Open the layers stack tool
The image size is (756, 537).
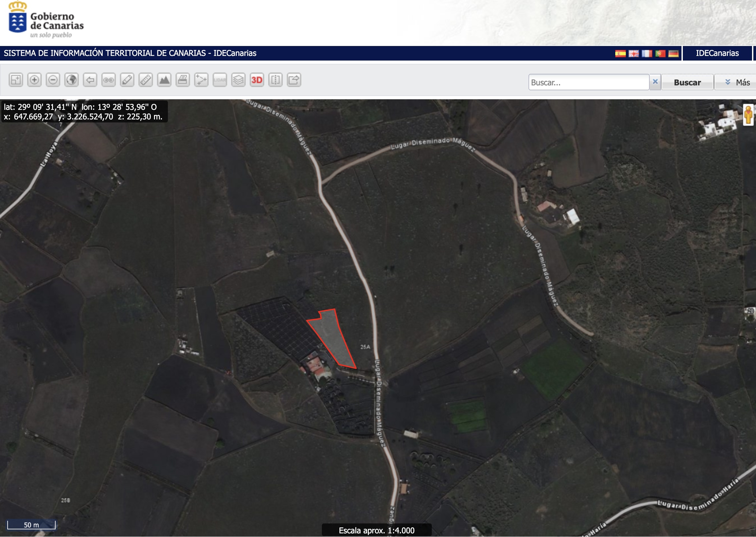click(x=238, y=80)
